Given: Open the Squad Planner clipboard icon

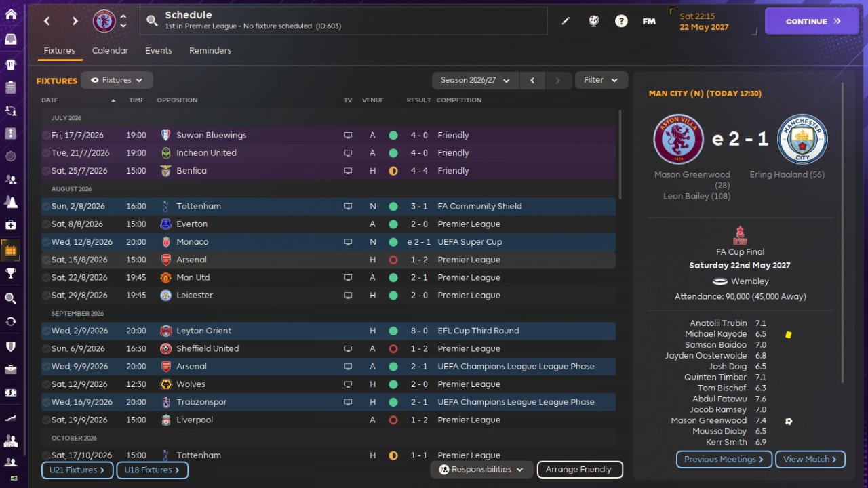Looking at the screenshot, I should click(x=11, y=87).
